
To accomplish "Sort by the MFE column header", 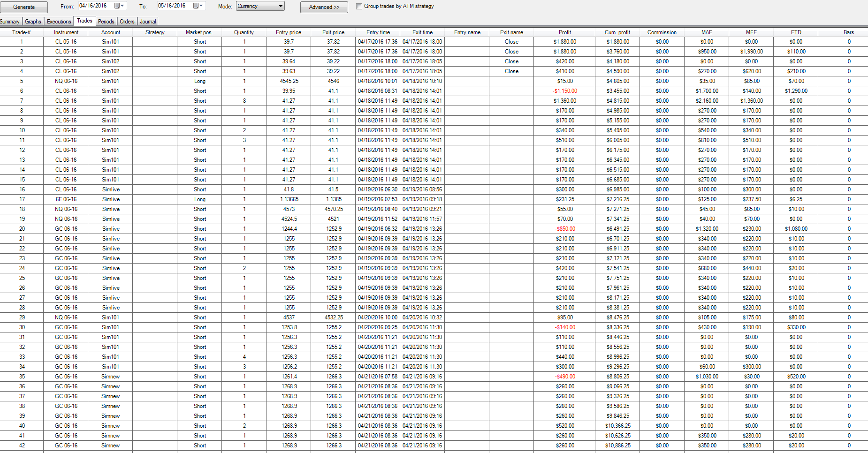I will pyautogui.click(x=752, y=32).
